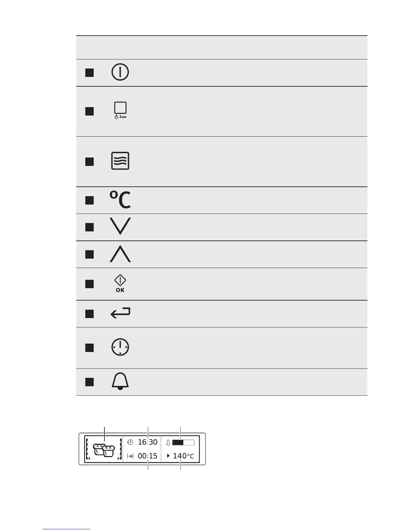
Task: Click the black square beside the bell symbol
Action: (89, 382)
